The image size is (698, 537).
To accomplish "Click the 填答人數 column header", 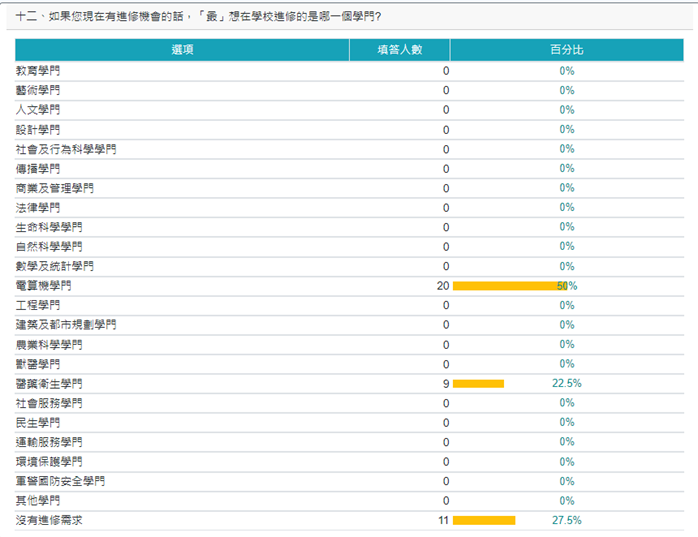I will (x=399, y=49).
